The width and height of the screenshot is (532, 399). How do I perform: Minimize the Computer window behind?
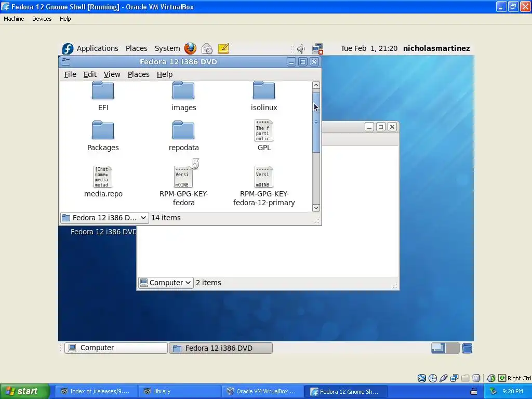(369, 127)
